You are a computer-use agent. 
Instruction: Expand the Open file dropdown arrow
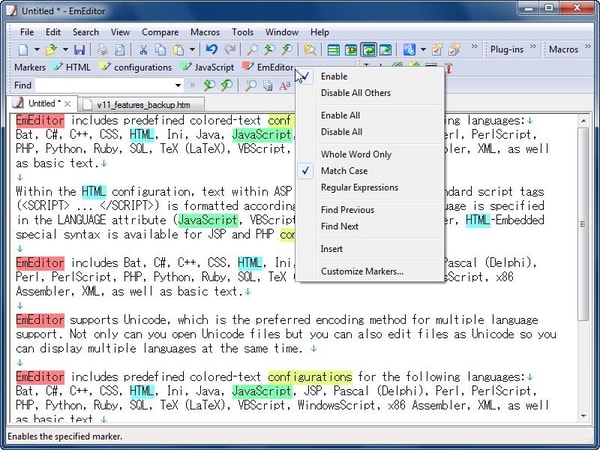[x=65, y=50]
